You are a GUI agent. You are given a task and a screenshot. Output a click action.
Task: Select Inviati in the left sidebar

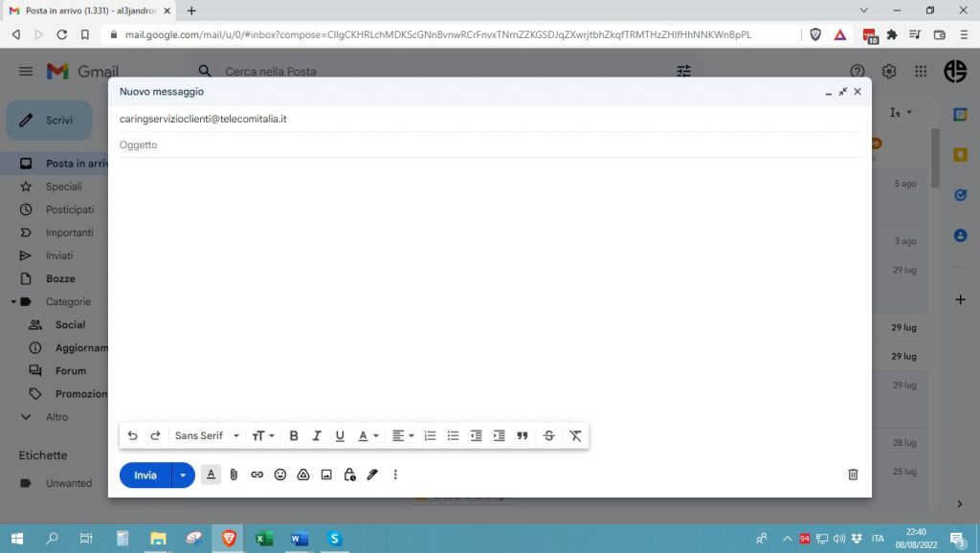[61, 255]
